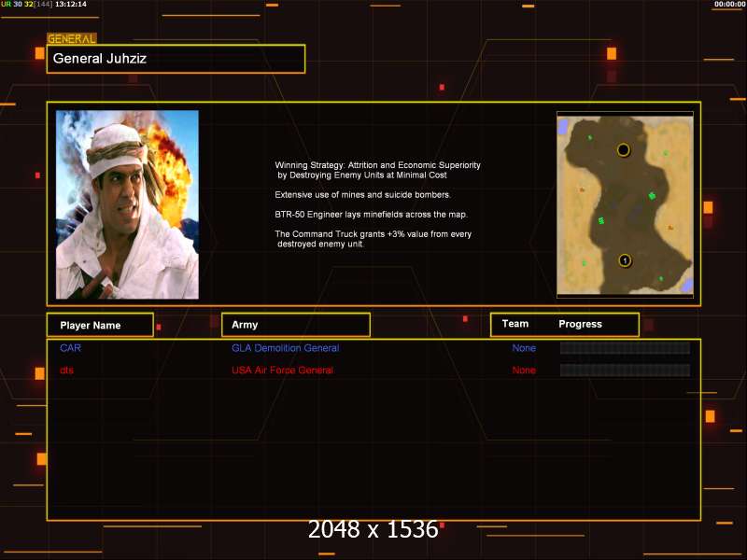This screenshot has width=747, height=560.
Task: Click CAR's team value None
Action: tap(524, 348)
